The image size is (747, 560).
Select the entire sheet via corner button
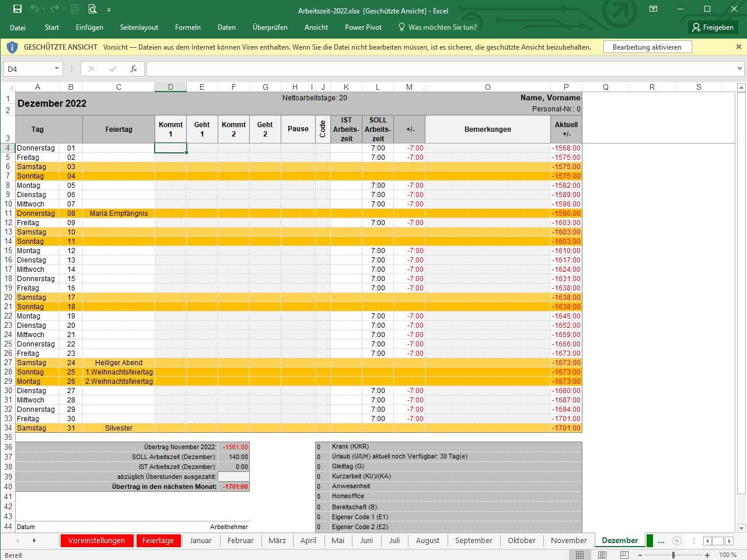8,87
